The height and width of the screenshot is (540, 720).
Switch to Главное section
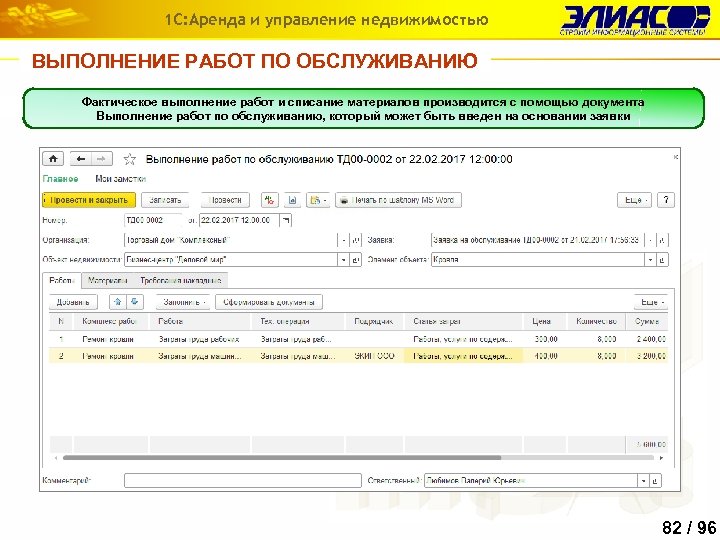[x=60, y=179]
